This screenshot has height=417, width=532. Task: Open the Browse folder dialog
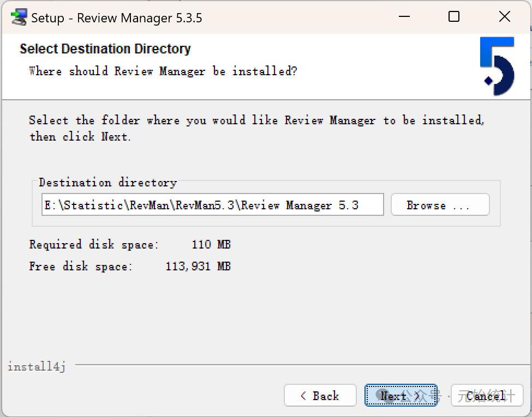440,205
